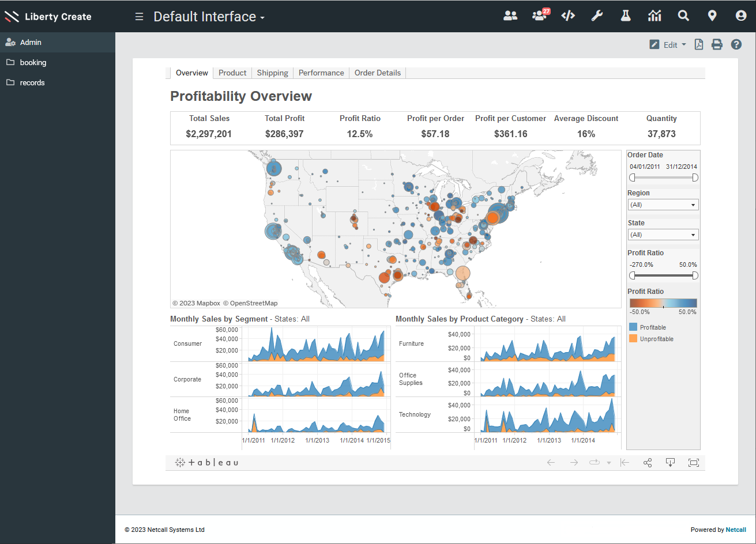This screenshot has height=544, width=756.
Task: Toggle the Unprofitable legend item
Action: (x=656, y=339)
